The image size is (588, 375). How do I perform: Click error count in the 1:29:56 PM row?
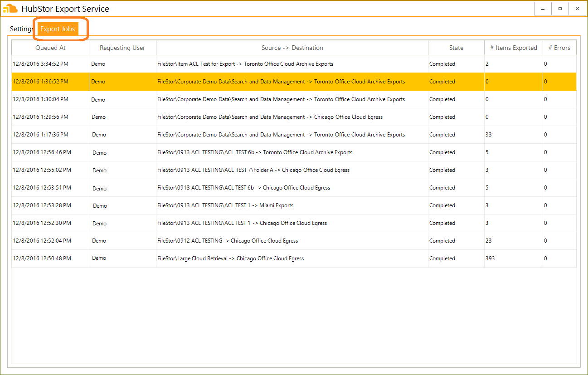click(x=545, y=117)
